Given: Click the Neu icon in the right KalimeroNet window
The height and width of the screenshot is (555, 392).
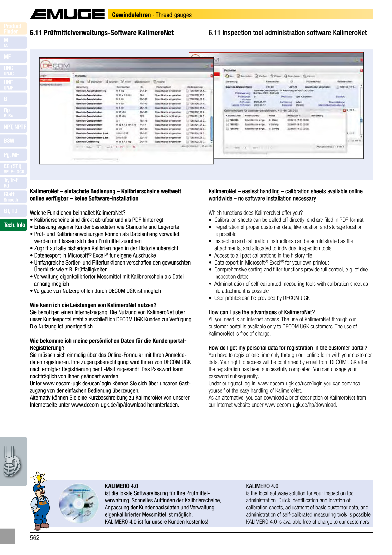Looking at the screenshot, I should [227, 76].
